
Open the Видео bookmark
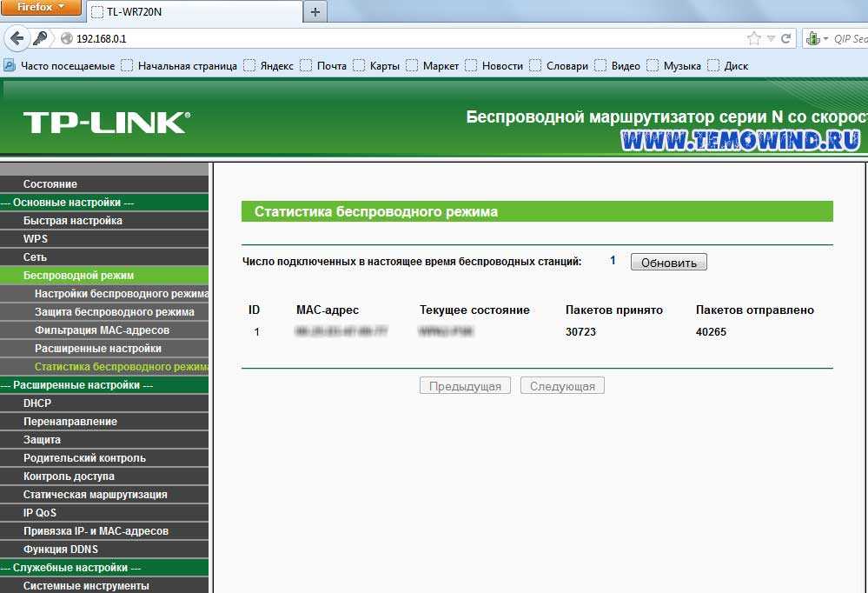(617, 66)
